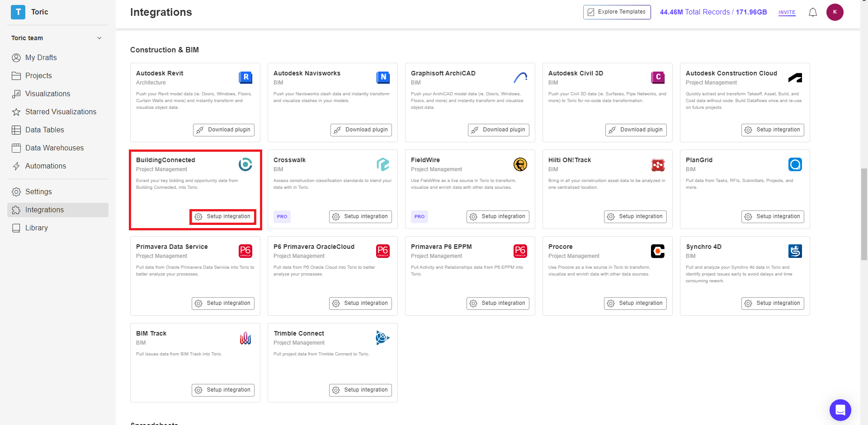This screenshot has height=425, width=868.
Task: Setup integration for Trimble Connect
Action: click(x=360, y=390)
